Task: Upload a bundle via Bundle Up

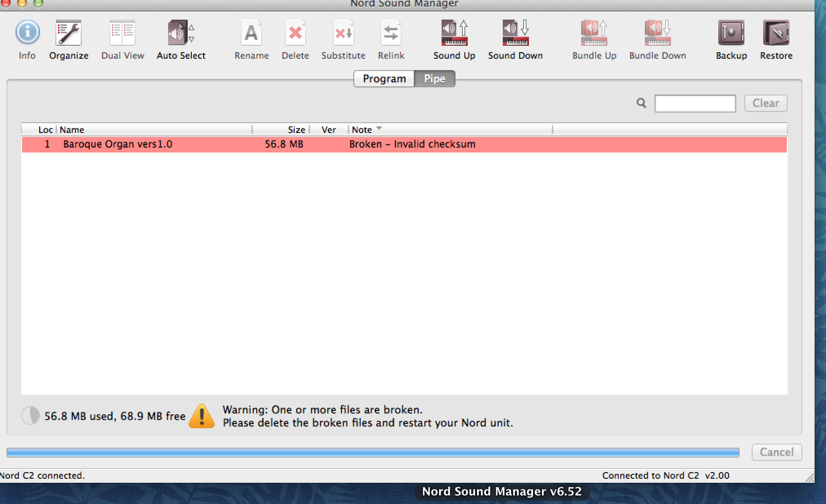Action: point(593,39)
